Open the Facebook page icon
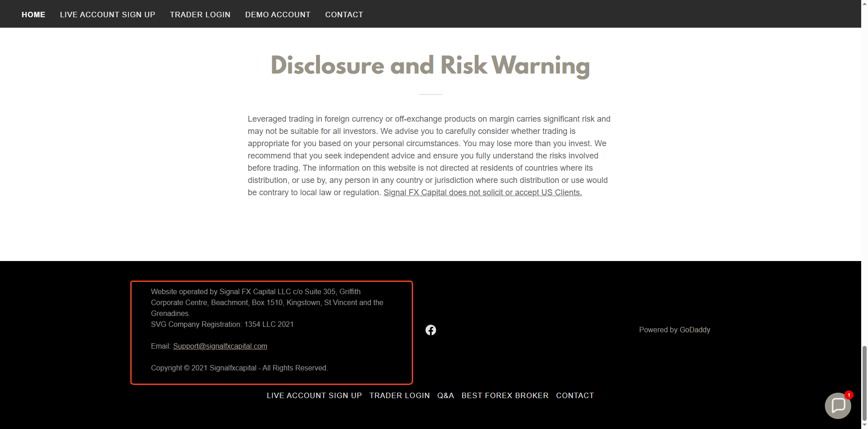868x429 pixels. tap(430, 330)
